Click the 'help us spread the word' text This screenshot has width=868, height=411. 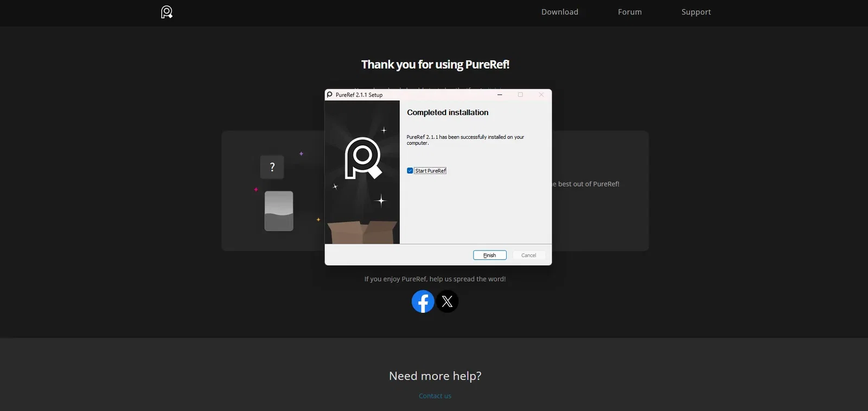(468, 279)
